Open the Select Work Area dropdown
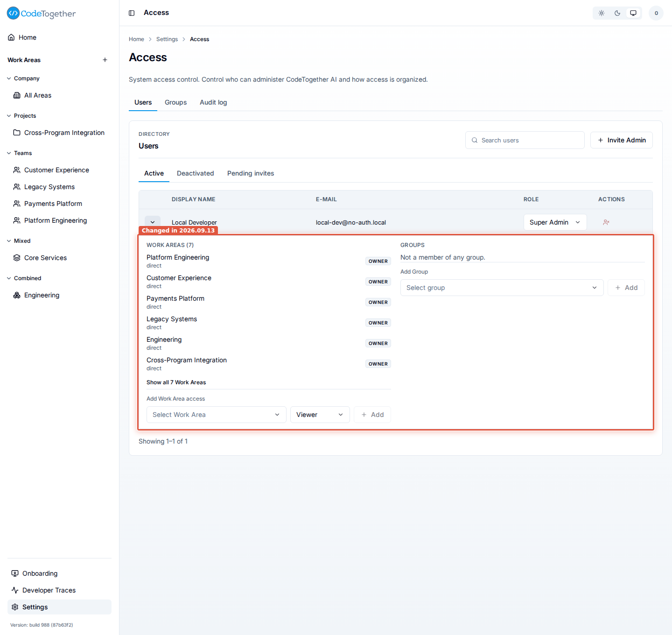This screenshot has width=672, height=635. click(217, 415)
